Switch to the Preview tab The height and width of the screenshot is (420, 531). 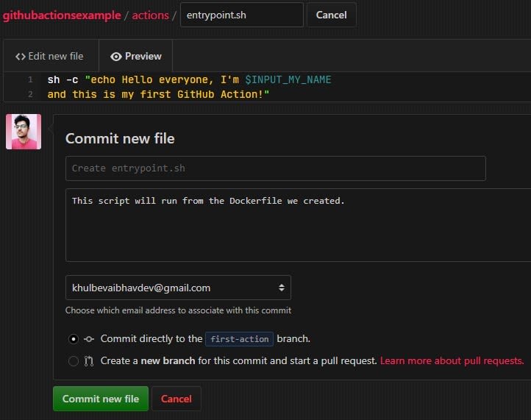(136, 56)
